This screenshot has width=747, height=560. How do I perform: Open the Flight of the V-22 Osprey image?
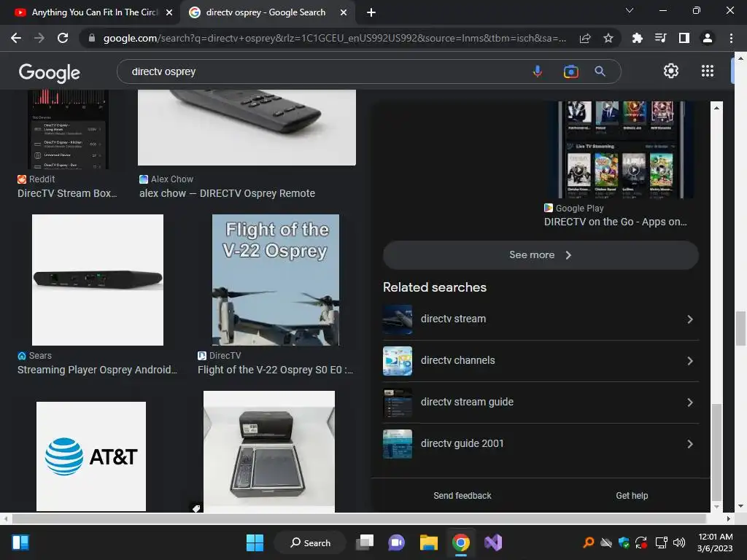tap(275, 280)
